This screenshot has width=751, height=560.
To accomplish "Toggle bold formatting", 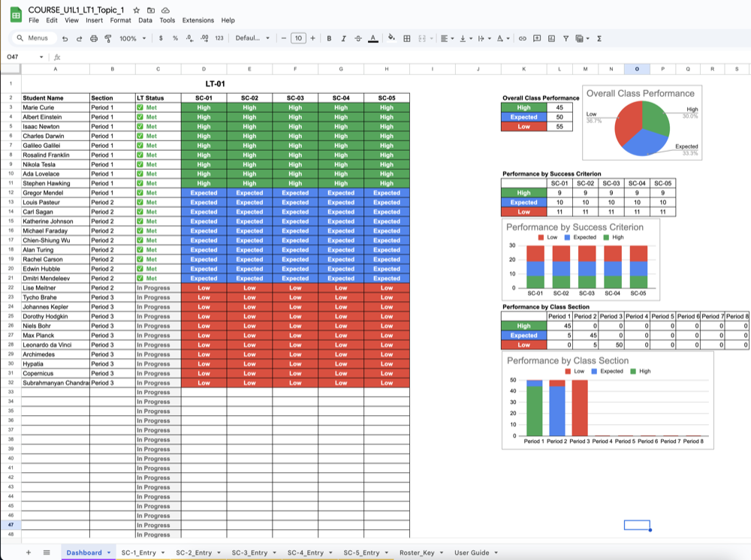I will 329,38.
